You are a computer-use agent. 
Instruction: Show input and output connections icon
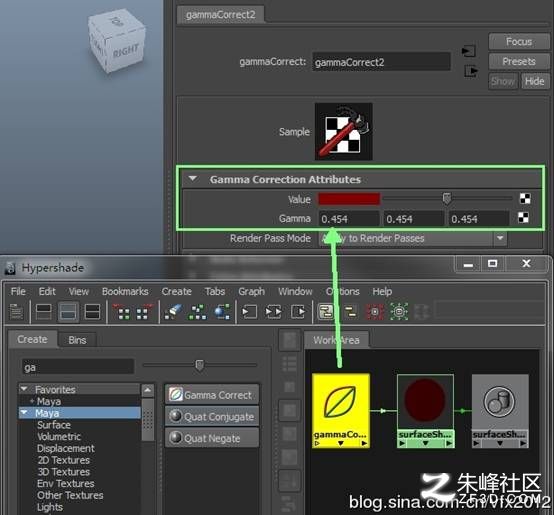point(273,312)
